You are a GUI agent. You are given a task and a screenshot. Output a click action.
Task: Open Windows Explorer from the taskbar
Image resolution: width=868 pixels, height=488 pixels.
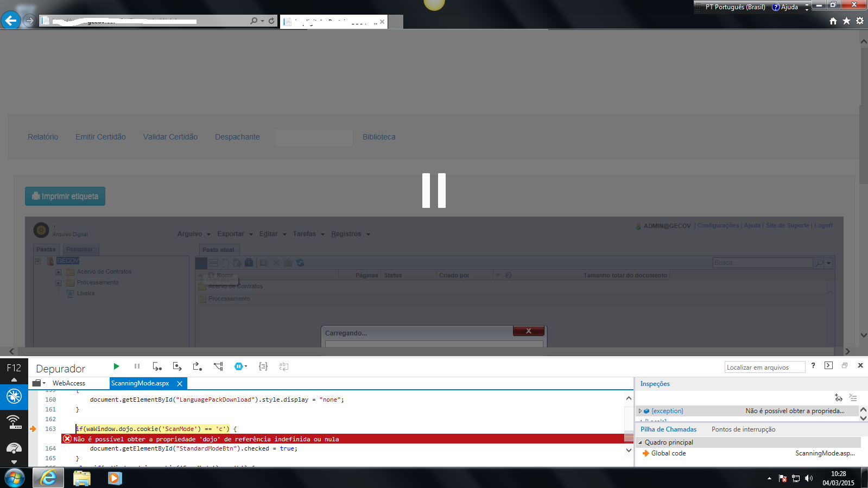coord(82,478)
